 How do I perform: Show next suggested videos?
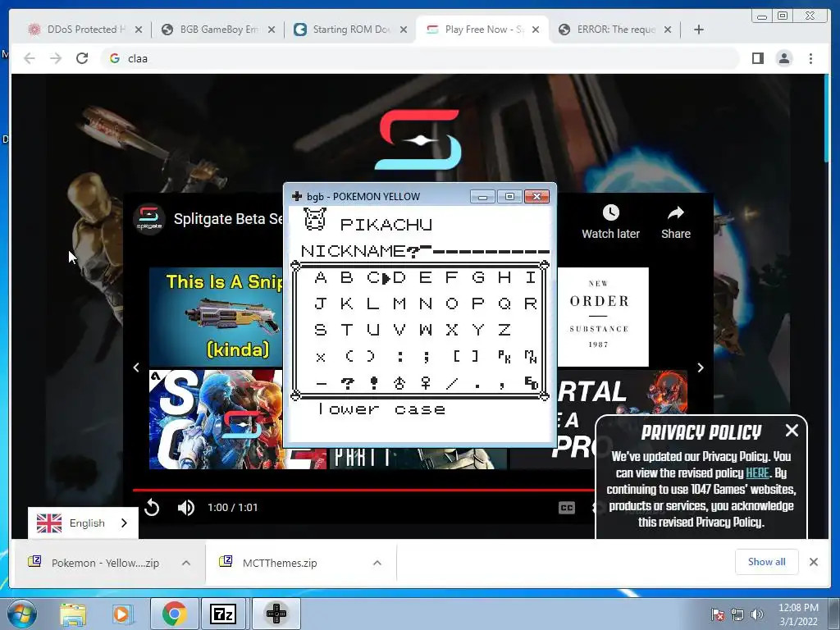(701, 367)
